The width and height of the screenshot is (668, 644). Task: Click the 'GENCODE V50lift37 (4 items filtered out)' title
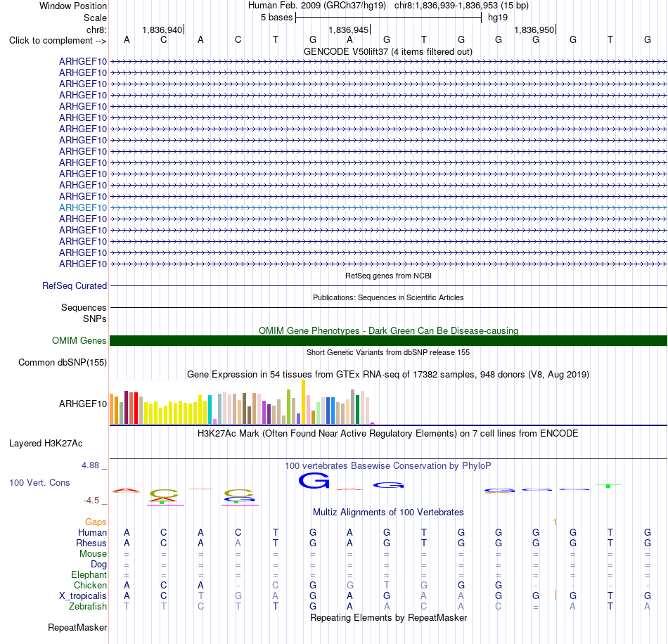(388, 51)
